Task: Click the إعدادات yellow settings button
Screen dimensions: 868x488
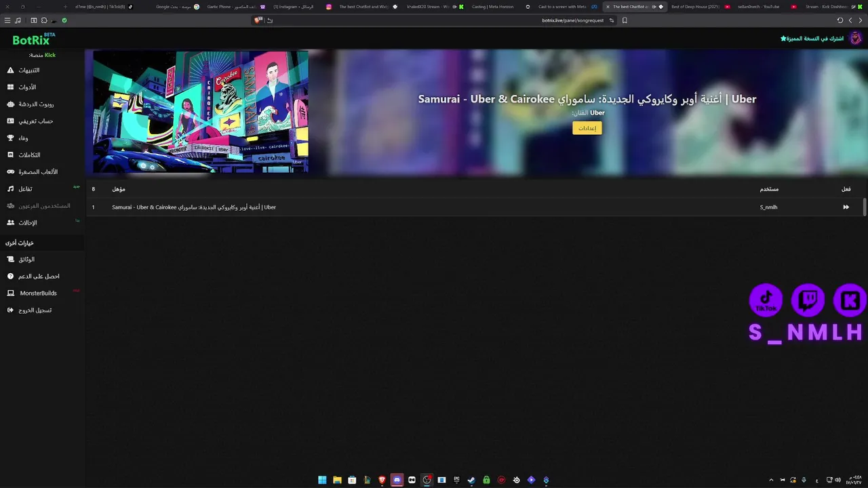Action: [x=587, y=128]
